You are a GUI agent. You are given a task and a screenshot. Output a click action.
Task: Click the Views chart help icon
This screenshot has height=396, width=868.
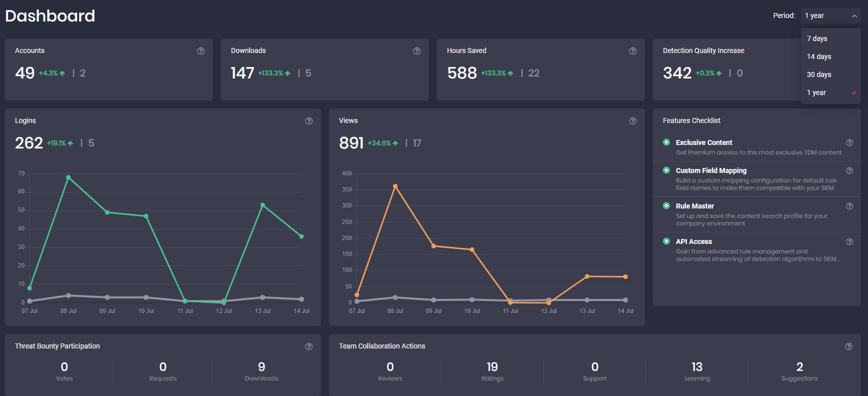(x=632, y=121)
